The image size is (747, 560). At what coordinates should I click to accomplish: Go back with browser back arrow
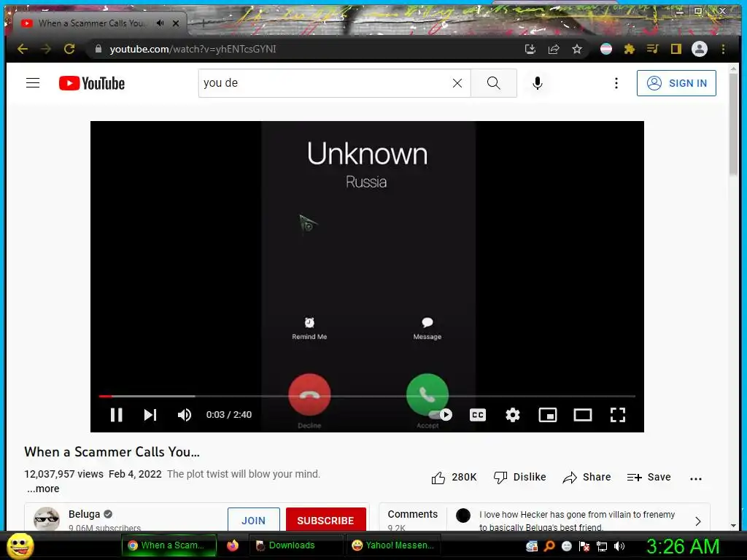pyautogui.click(x=23, y=49)
